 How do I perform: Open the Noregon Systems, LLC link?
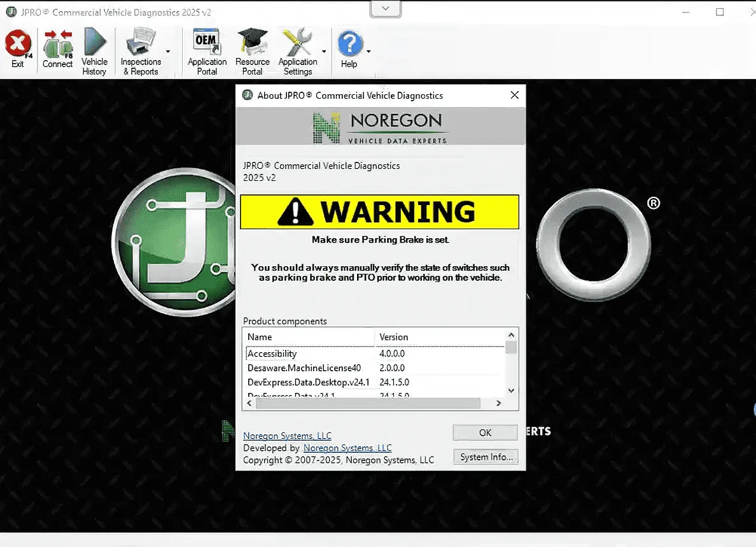pyautogui.click(x=287, y=436)
